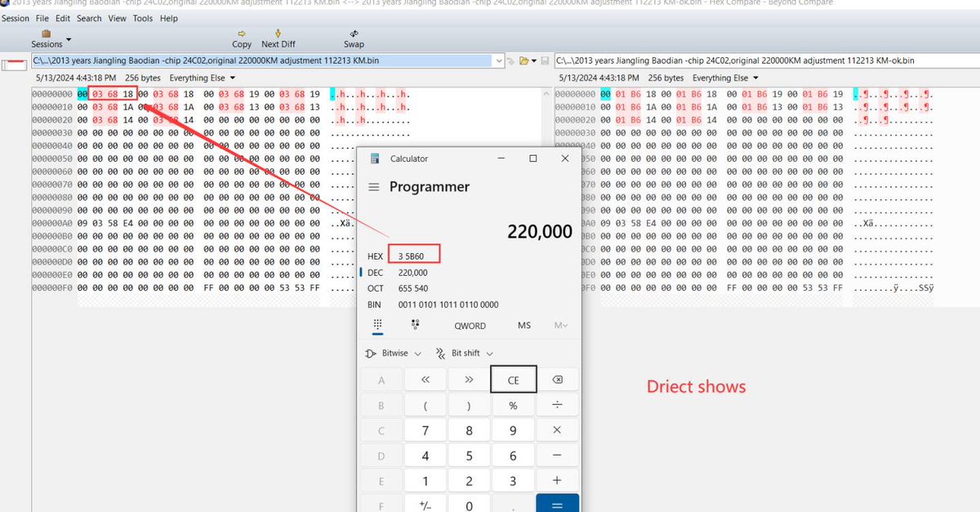This screenshot has width=980, height=512.
Task: Click the 3 key in Calculator
Action: 513,482
